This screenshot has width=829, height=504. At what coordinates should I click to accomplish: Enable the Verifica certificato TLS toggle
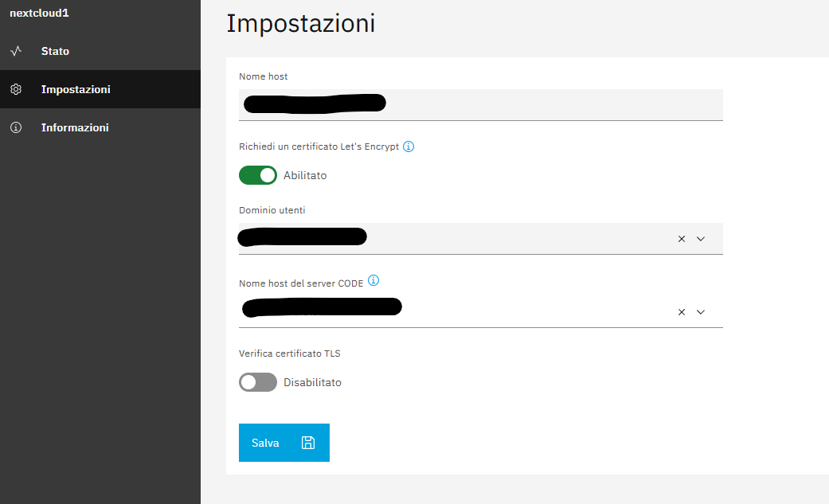pos(258,382)
